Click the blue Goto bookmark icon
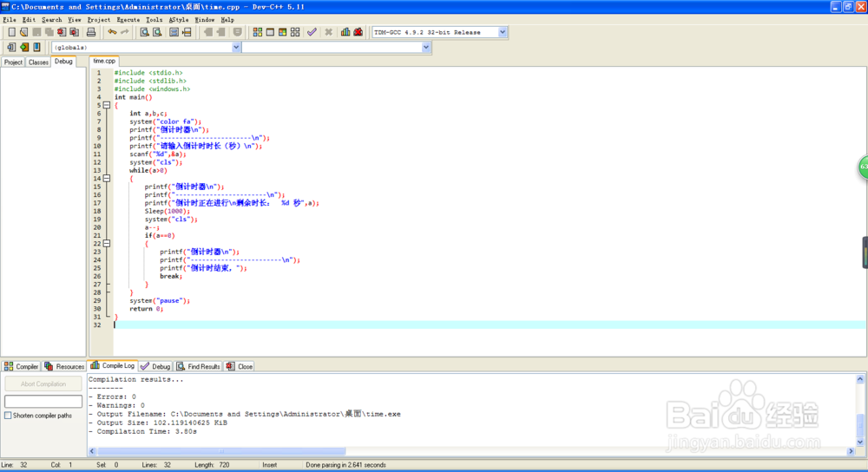Viewport: 868px width, 472px height. point(36,47)
